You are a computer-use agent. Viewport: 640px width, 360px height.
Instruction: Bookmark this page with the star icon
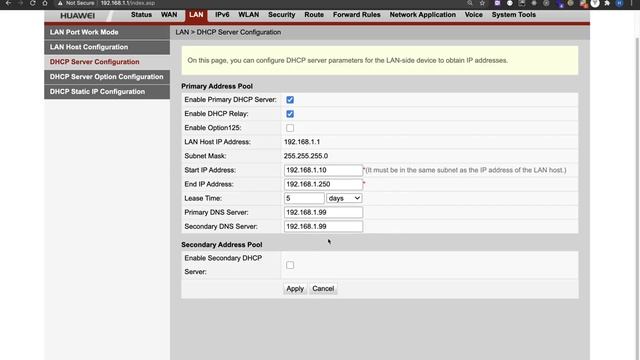(482, 3)
